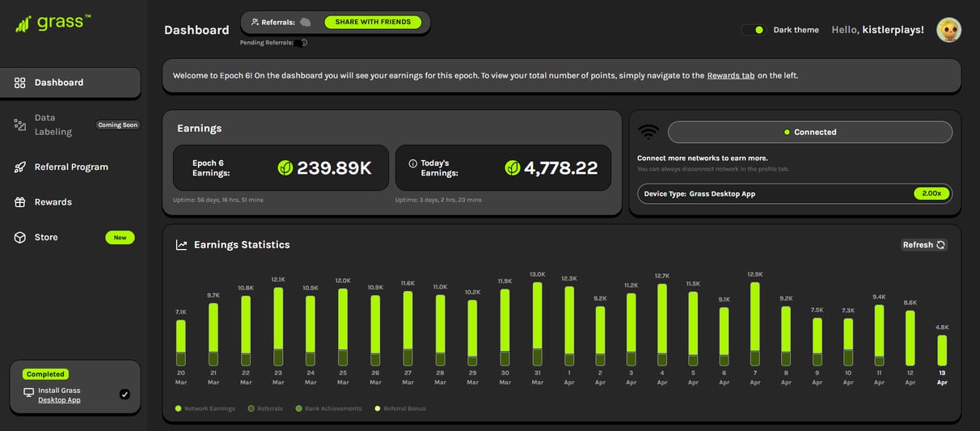Click the Earnings Statistics chart icon
Image resolution: width=980 pixels, height=431 pixels.
tap(182, 245)
